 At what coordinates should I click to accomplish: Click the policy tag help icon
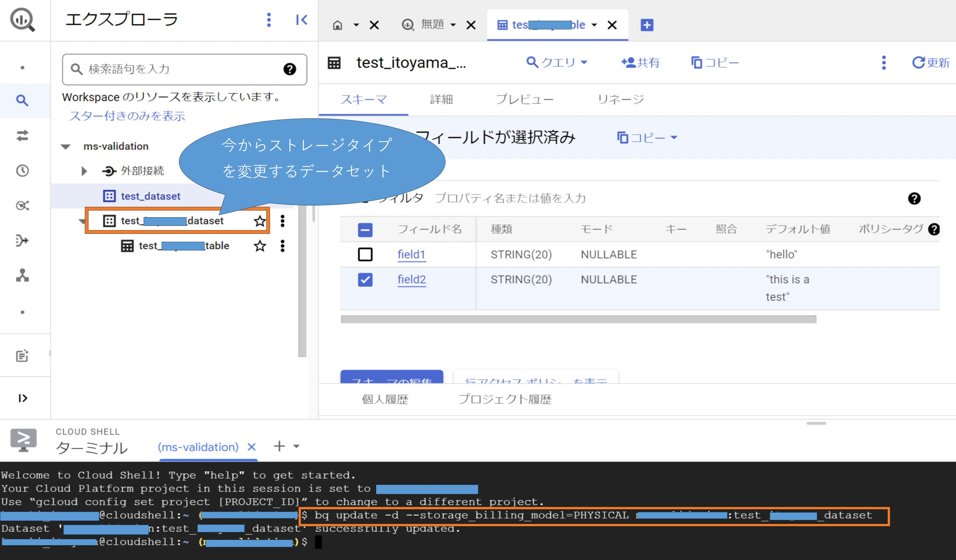point(934,229)
